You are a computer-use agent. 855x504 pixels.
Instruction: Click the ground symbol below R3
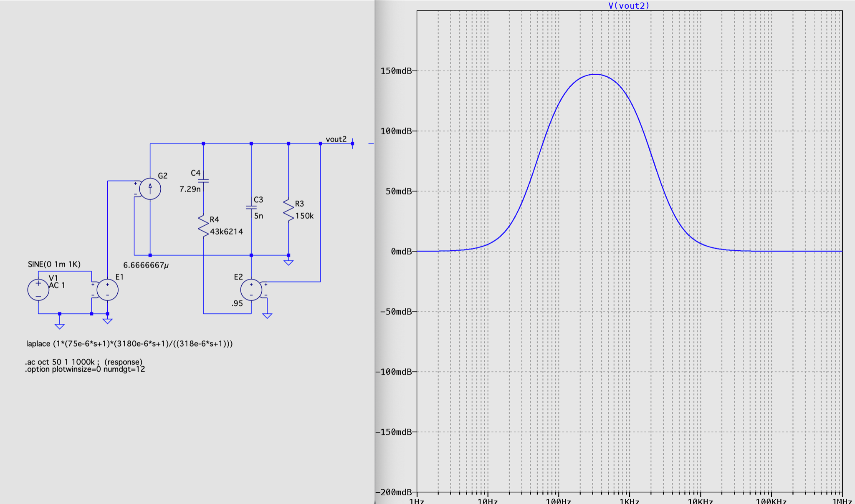coord(288,262)
